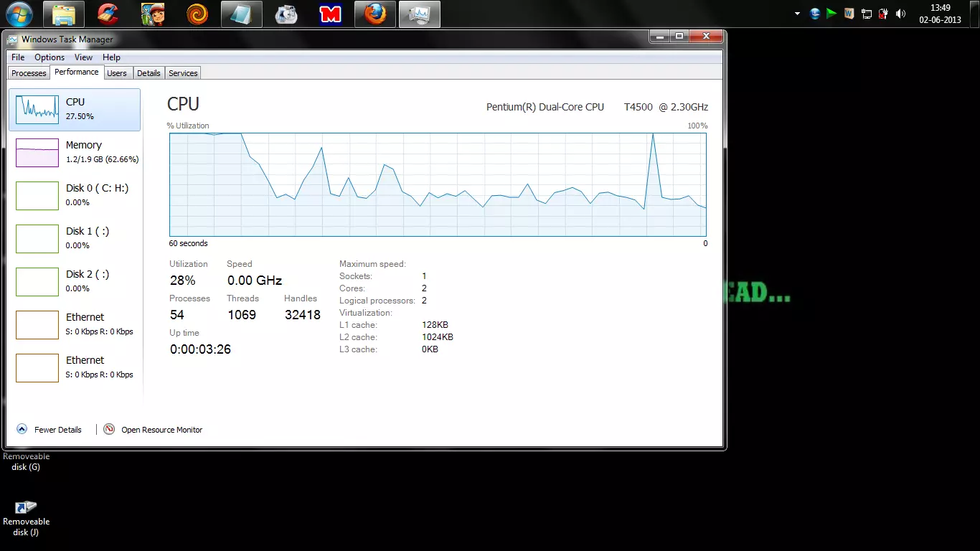The image size is (980, 551).
Task: Select the CPU entry in the sidebar
Action: (75, 110)
